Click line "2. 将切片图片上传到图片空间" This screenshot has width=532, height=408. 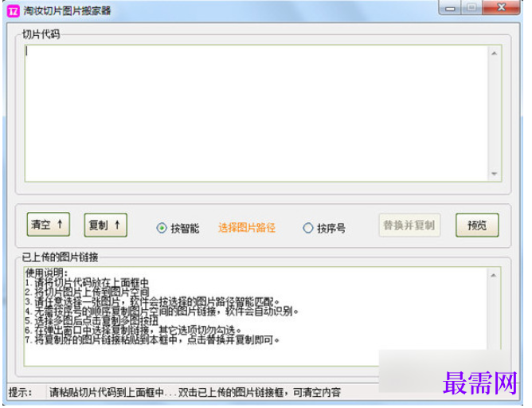click(x=87, y=292)
